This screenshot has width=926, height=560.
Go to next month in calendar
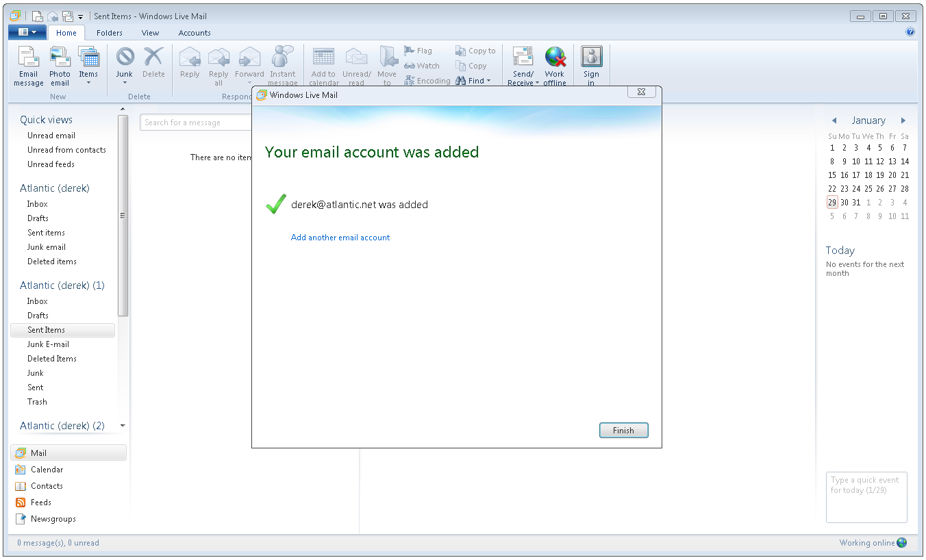tap(903, 120)
